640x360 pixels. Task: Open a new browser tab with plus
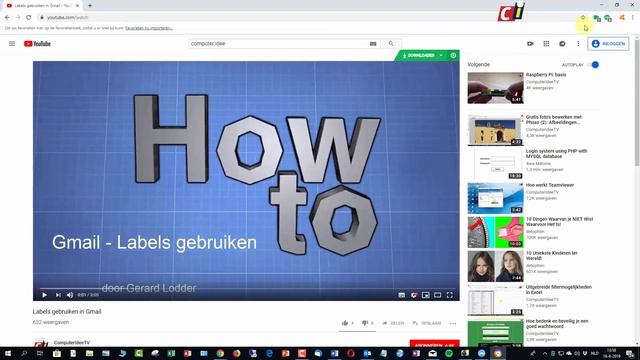click(x=90, y=6)
